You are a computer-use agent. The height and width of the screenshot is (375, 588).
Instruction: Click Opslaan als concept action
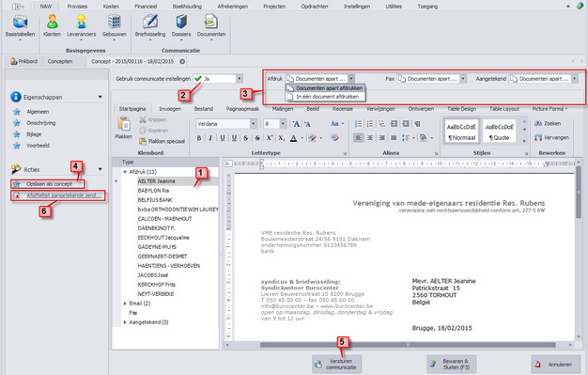pos(48,184)
